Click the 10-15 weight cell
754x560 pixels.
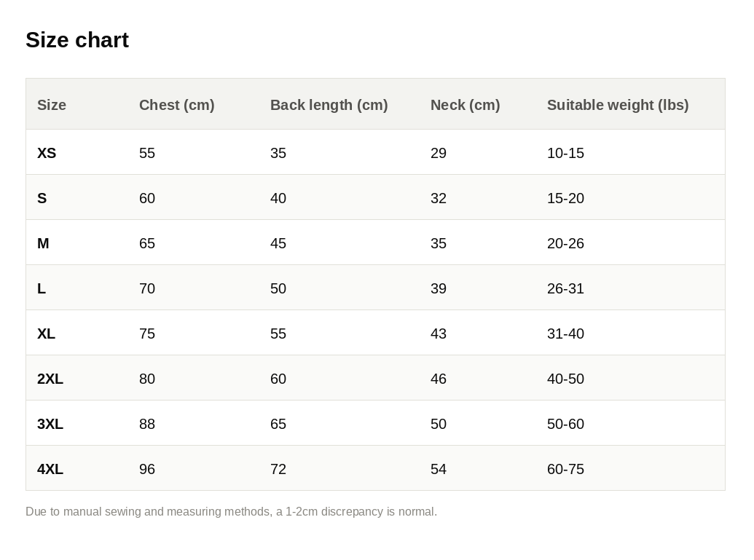coord(565,153)
